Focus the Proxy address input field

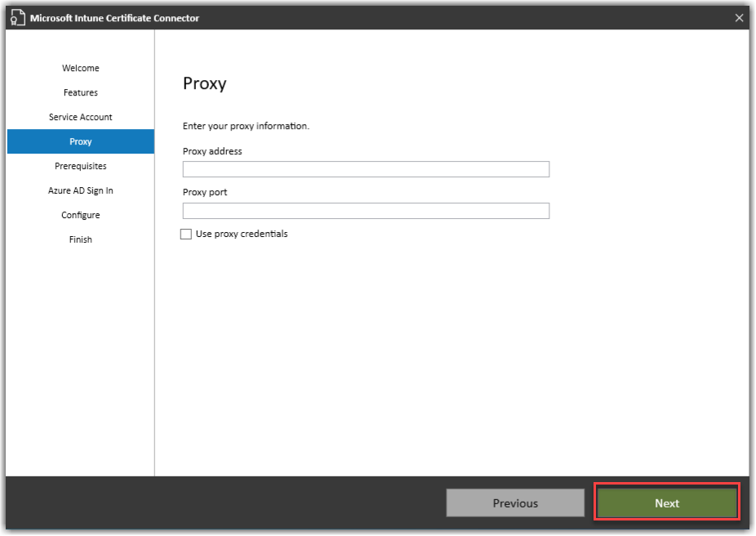(366, 169)
